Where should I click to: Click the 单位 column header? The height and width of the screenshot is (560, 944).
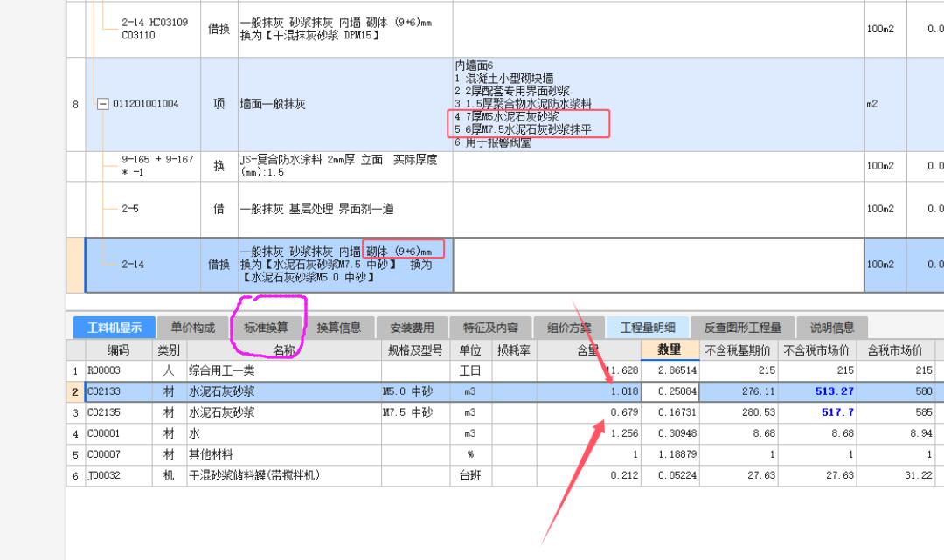(471, 350)
